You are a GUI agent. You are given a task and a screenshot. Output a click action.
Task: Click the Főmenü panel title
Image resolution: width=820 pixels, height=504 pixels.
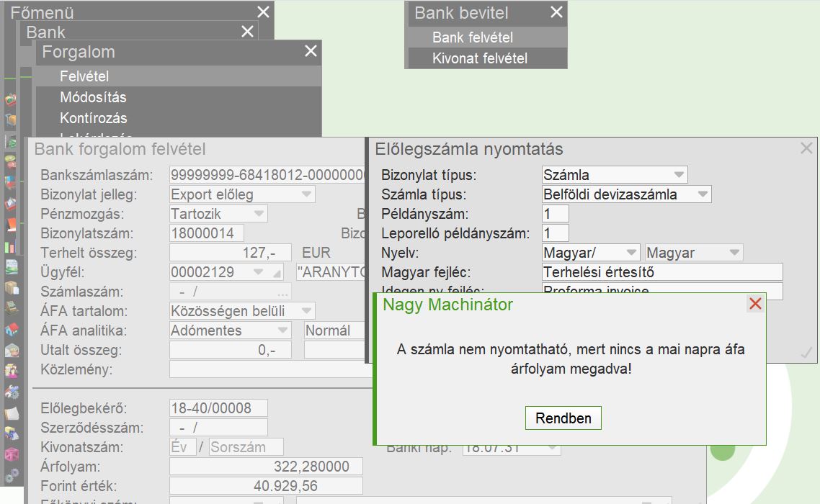43,12
